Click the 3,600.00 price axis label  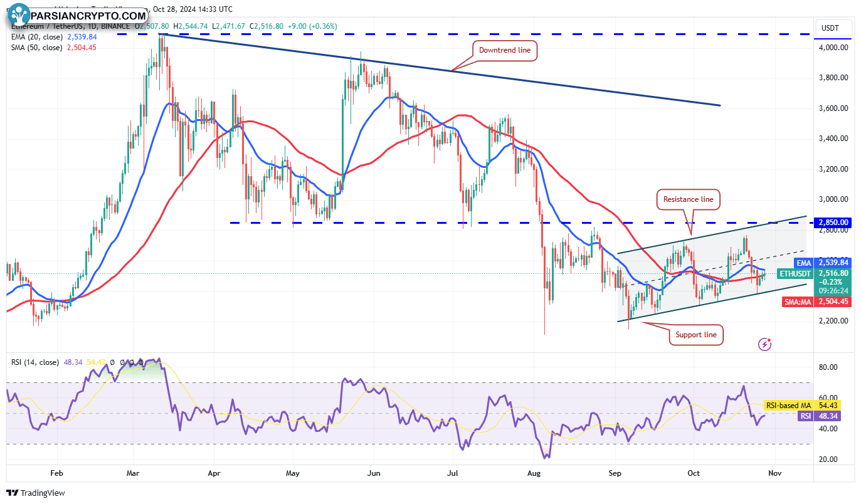click(833, 108)
